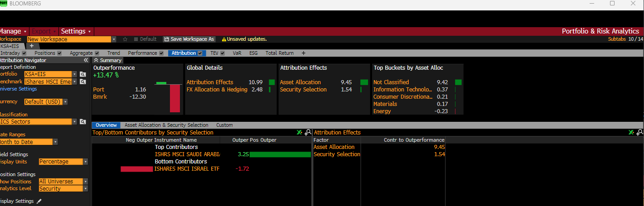Click the New Workspace name field

tap(69, 39)
